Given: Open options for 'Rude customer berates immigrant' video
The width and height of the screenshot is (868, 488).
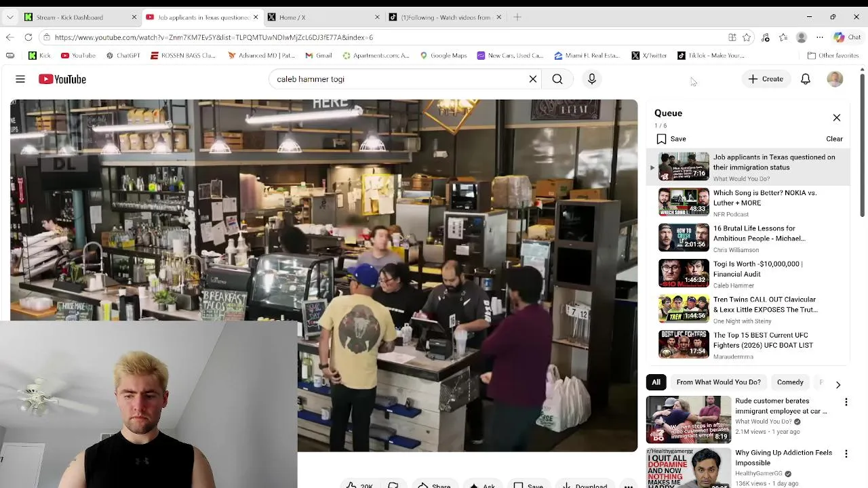Looking at the screenshot, I should (x=846, y=403).
